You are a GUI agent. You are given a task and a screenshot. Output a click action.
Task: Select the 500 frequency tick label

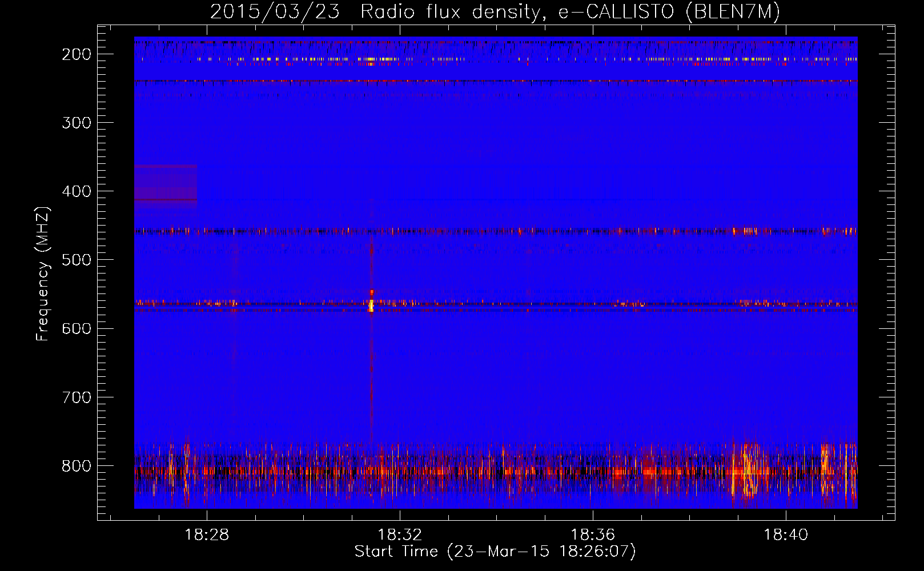tap(77, 260)
